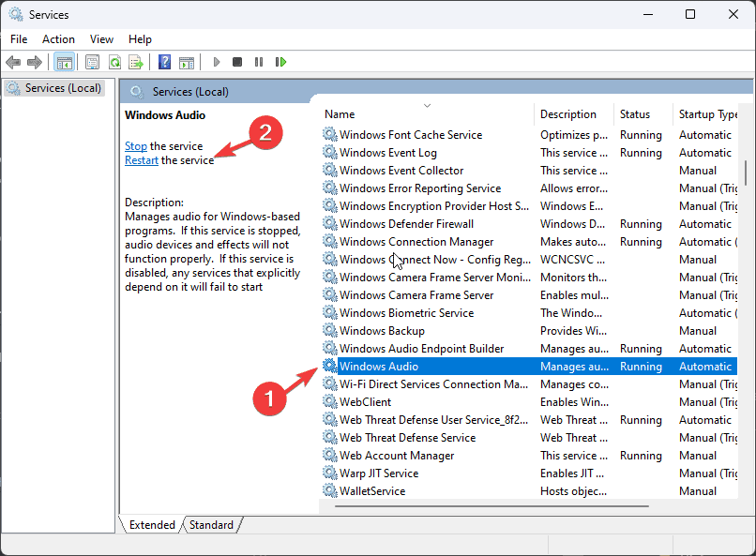
Task: Select the Windows Audio Endpoint Builder service
Action: (x=528, y=349)
